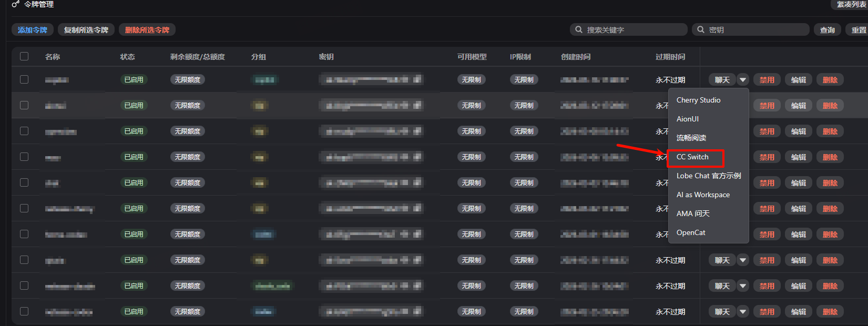The height and width of the screenshot is (326, 868).
Task: Toggle 紧凑列表 compact list view
Action: (851, 4)
